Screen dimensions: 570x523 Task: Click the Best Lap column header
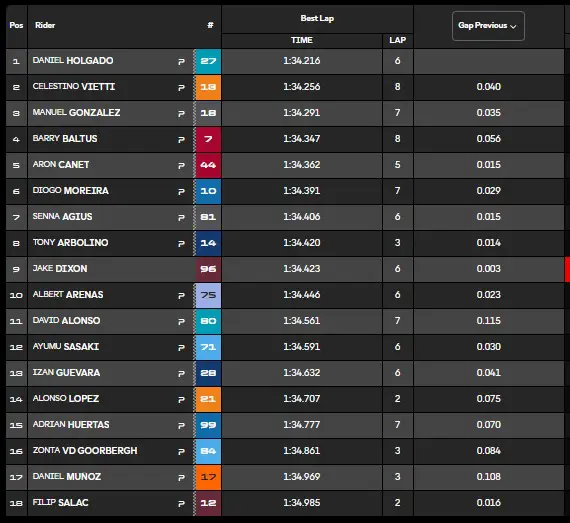(317, 18)
